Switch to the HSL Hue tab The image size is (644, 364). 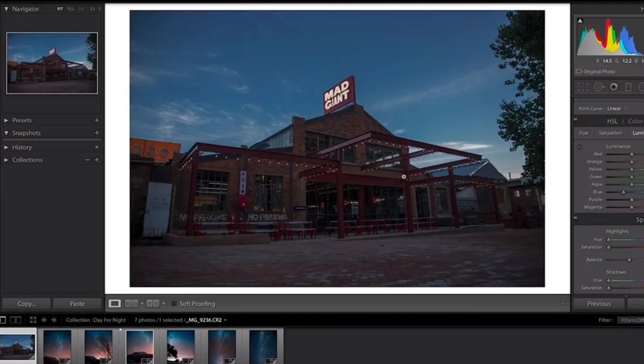click(x=583, y=133)
